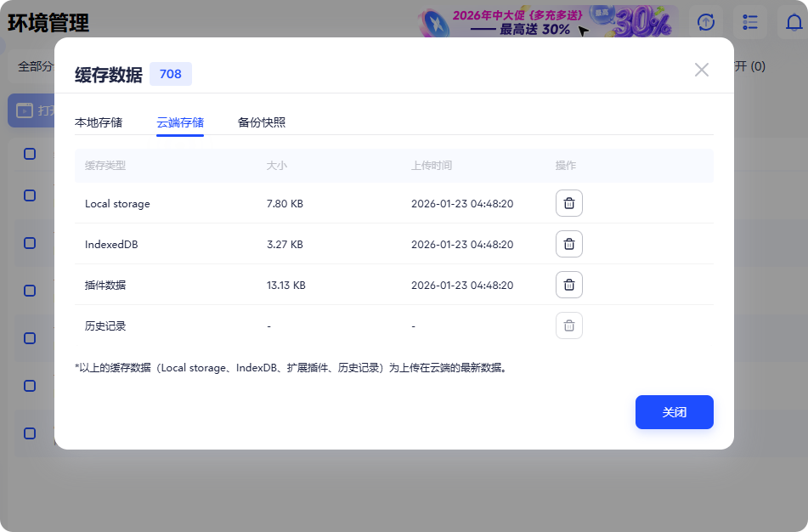This screenshot has height=532, width=808.
Task: Click the upload time in Local storage row
Action: [462, 204]
